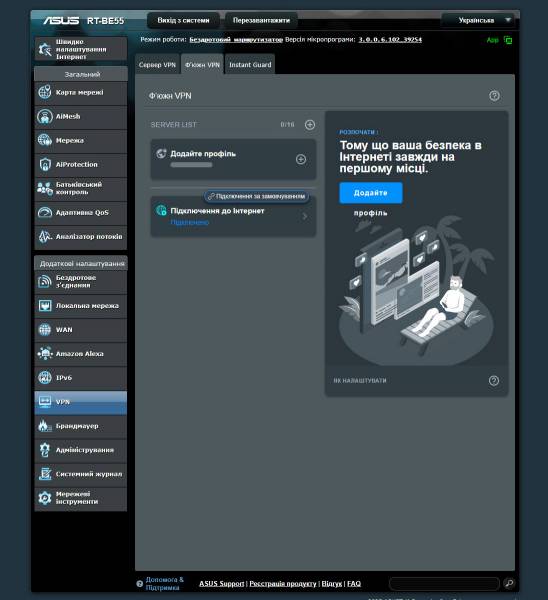This screenshot has height=600, width=548.
Task: Click the blue Додайте button
Action: 371,193
